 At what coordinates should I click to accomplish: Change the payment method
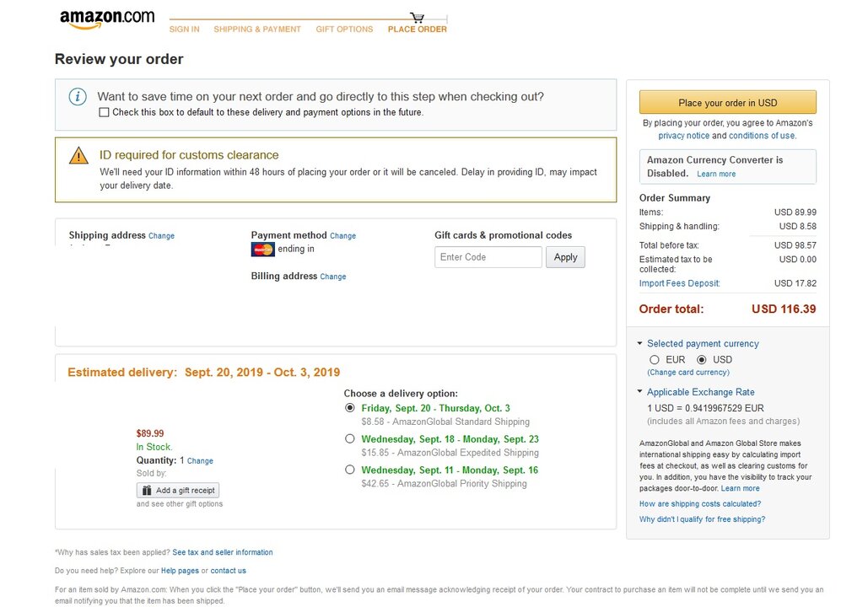[342, 236]
